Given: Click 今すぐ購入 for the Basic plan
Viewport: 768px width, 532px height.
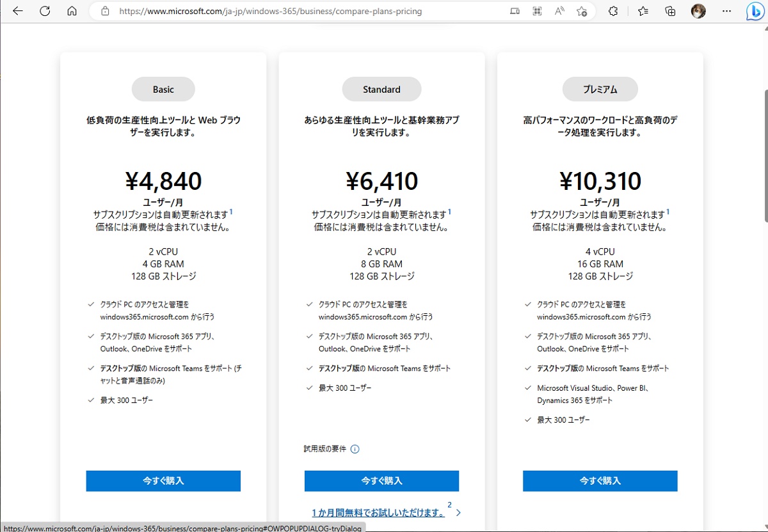Looking at the screenshot, I should tap(163, 481).
